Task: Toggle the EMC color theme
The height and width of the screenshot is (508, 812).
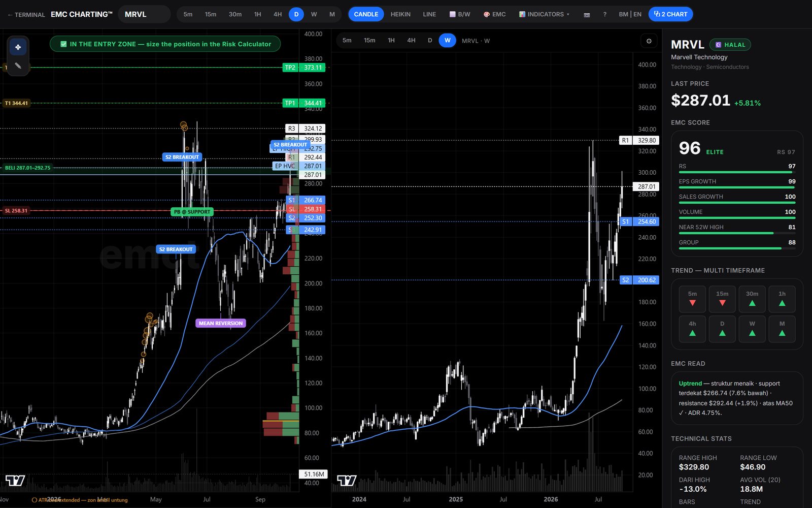Action: point(494,15)
